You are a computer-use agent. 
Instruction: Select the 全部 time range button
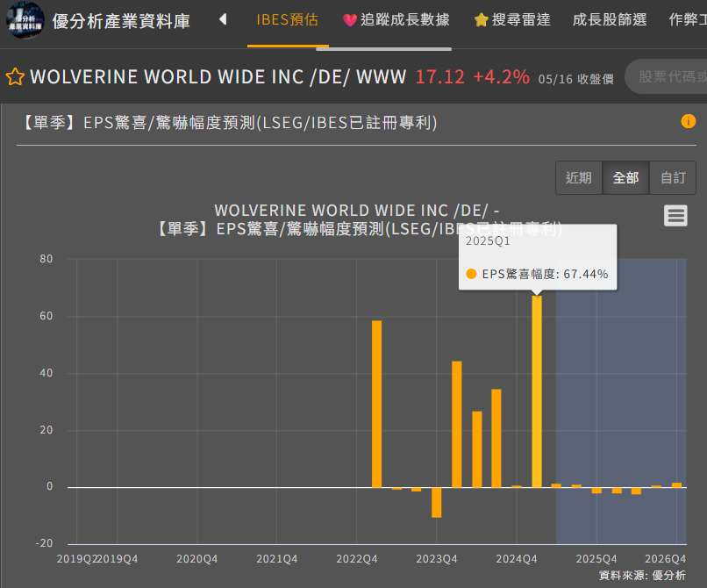click(625, 178)
